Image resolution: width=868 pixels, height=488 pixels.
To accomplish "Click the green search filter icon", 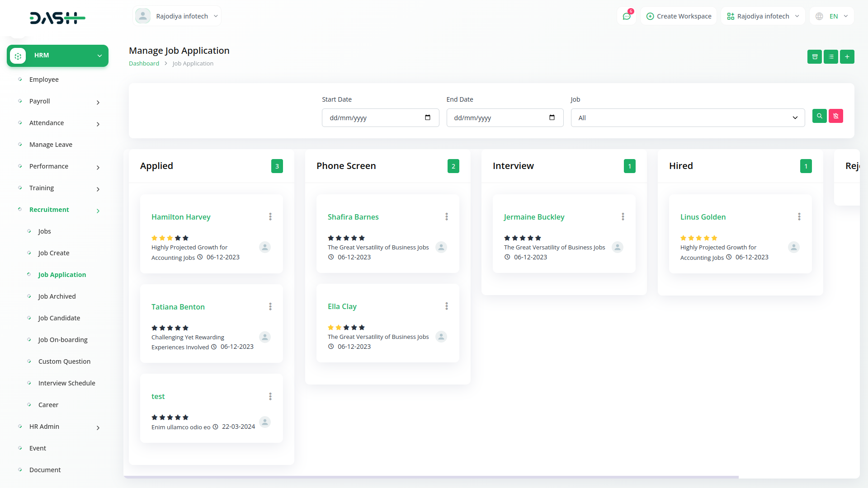I will pyautogui.click(x=819, y=116).
